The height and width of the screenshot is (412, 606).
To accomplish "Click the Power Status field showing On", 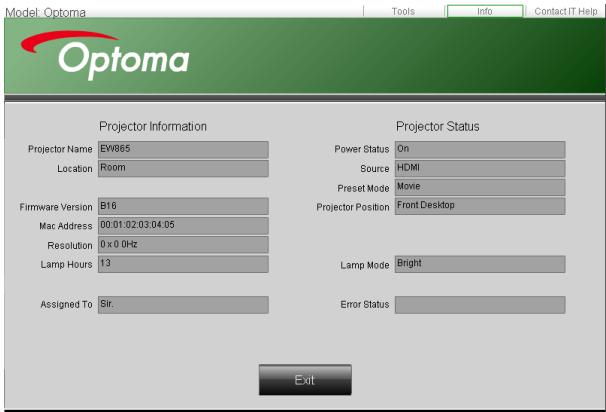I will click(480, 150).
